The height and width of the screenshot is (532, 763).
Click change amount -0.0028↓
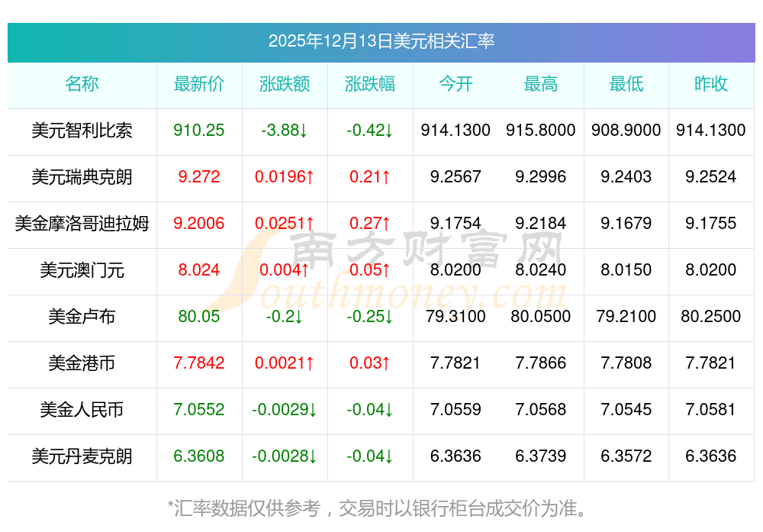click(284, 456)
